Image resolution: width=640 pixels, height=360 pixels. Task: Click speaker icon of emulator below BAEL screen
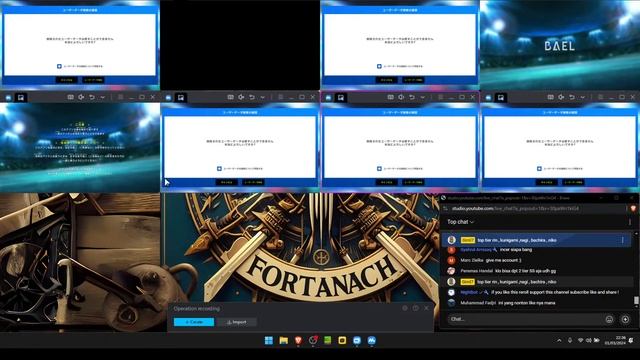(x=561, y=97)
